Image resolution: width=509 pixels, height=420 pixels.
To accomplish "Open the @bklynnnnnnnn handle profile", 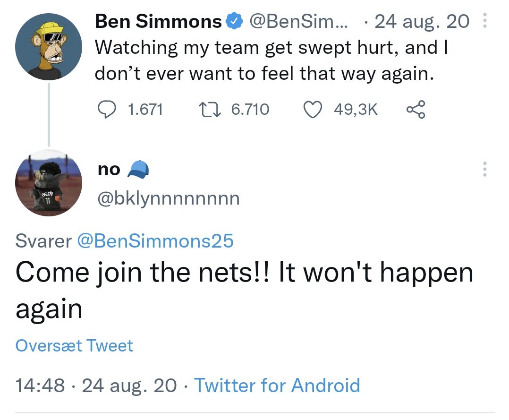I will pyautogui.click(x=169, y=198).
